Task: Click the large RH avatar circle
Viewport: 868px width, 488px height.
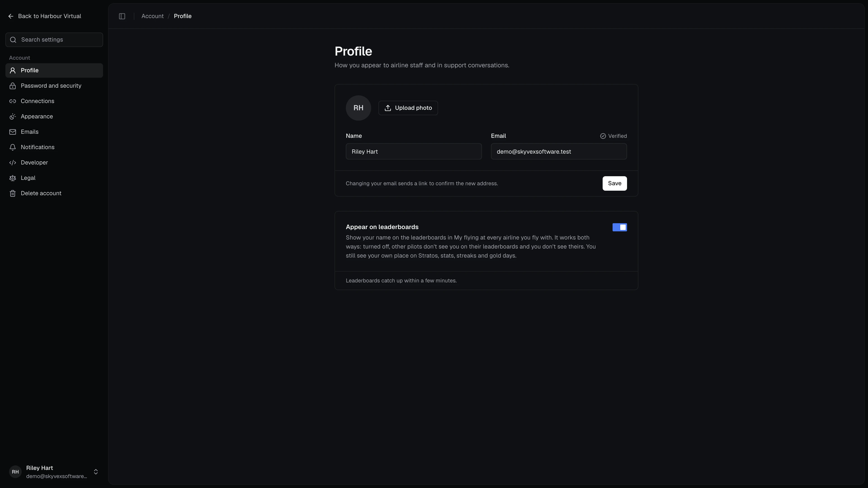Action: [358, 108]
